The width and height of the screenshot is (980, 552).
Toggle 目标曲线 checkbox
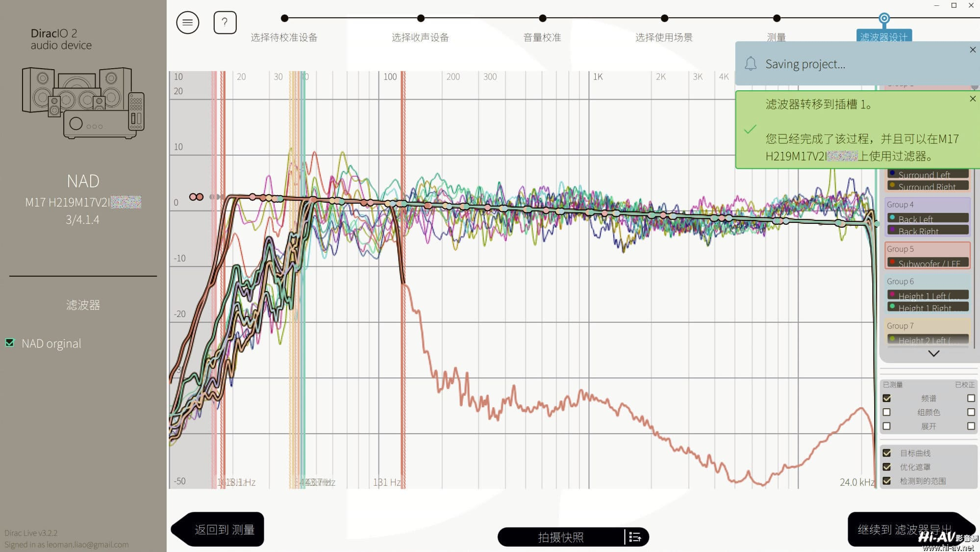[886, 453]
